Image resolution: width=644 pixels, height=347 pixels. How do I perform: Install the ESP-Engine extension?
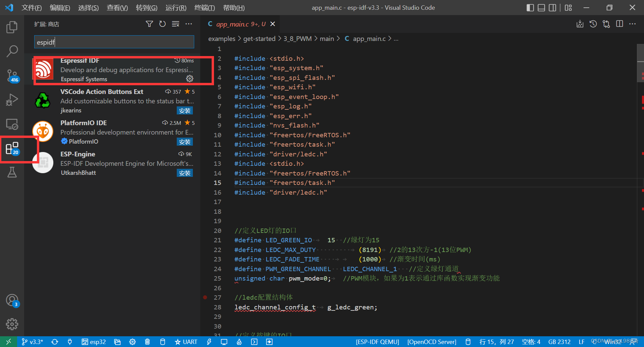click(185, 173)
